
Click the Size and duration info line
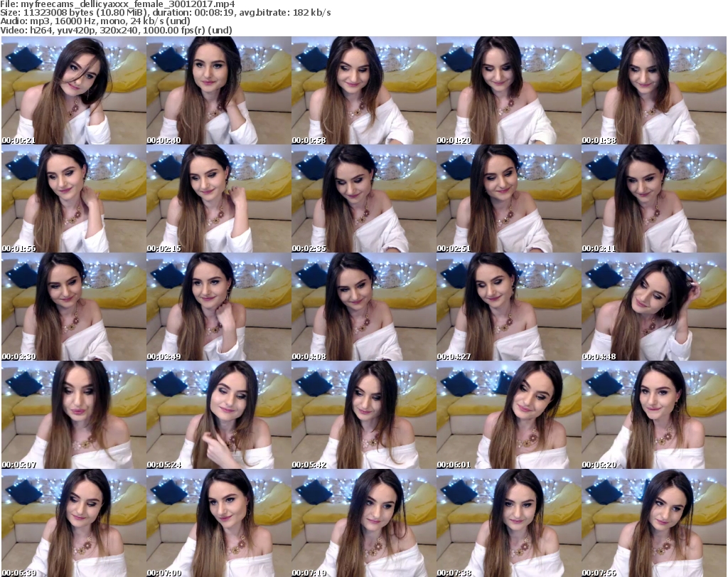coord(166,14)
